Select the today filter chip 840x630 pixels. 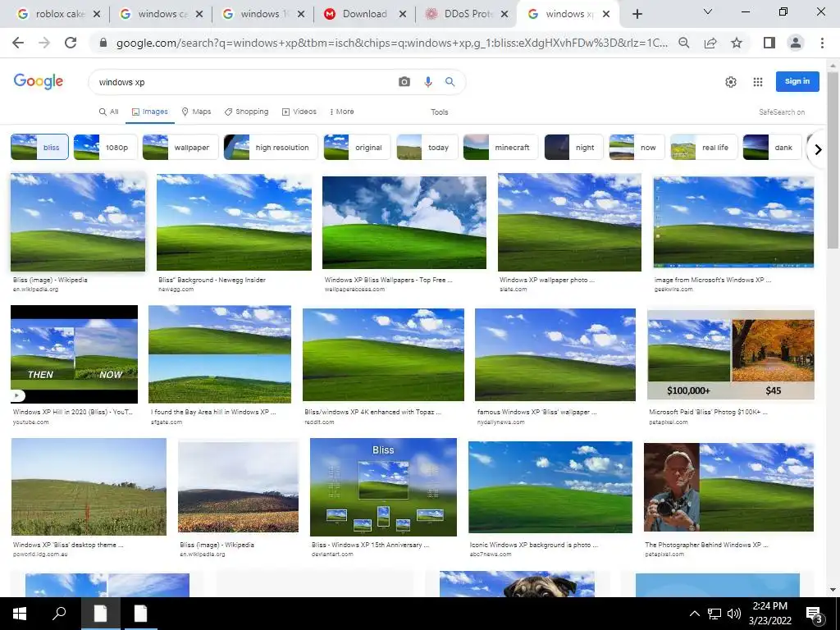coord(427,148)
